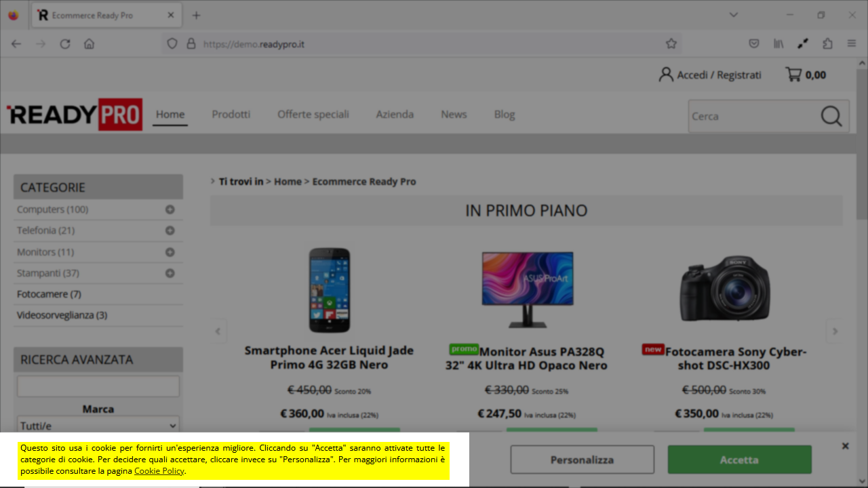Click the Accetta cookie button
The image size is (868, 488).
739,460
